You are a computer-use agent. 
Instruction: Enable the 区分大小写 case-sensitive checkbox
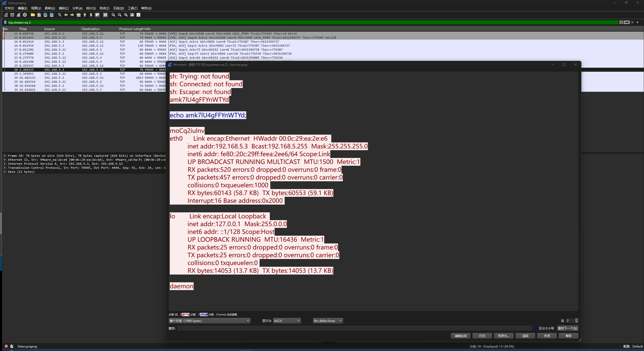click(x=536, y=328)
